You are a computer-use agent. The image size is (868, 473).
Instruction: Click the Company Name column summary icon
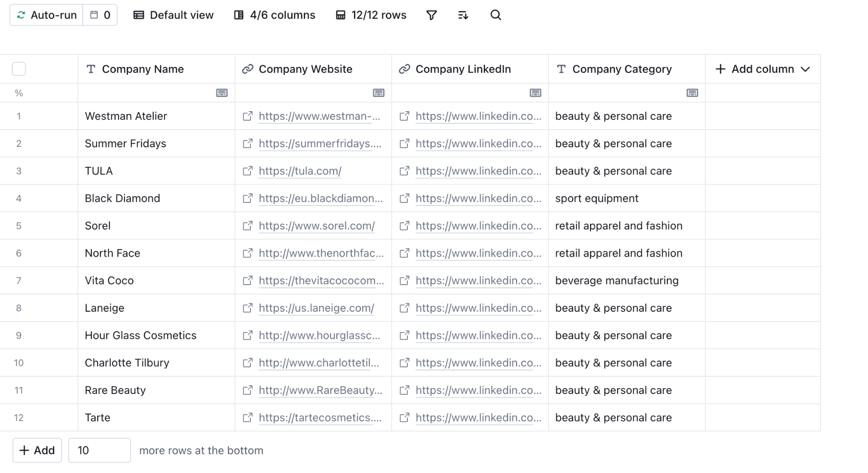[222, 93]
